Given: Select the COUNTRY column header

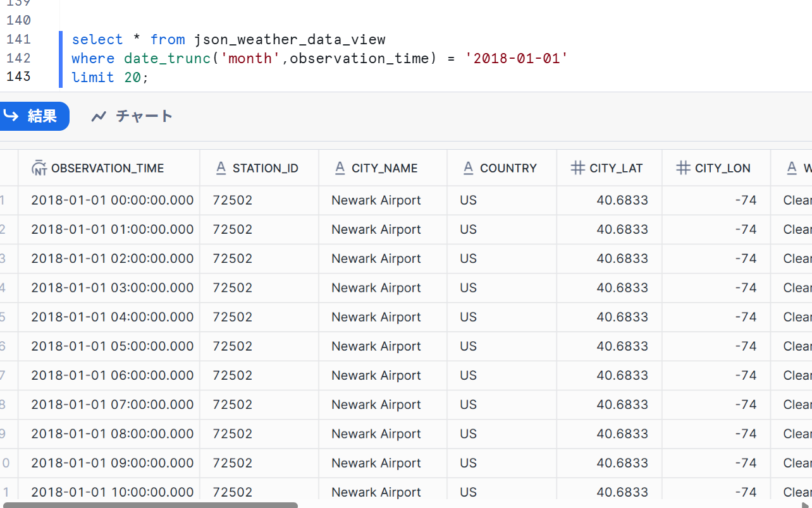Looking at the screenshot, I should (501, 168).
